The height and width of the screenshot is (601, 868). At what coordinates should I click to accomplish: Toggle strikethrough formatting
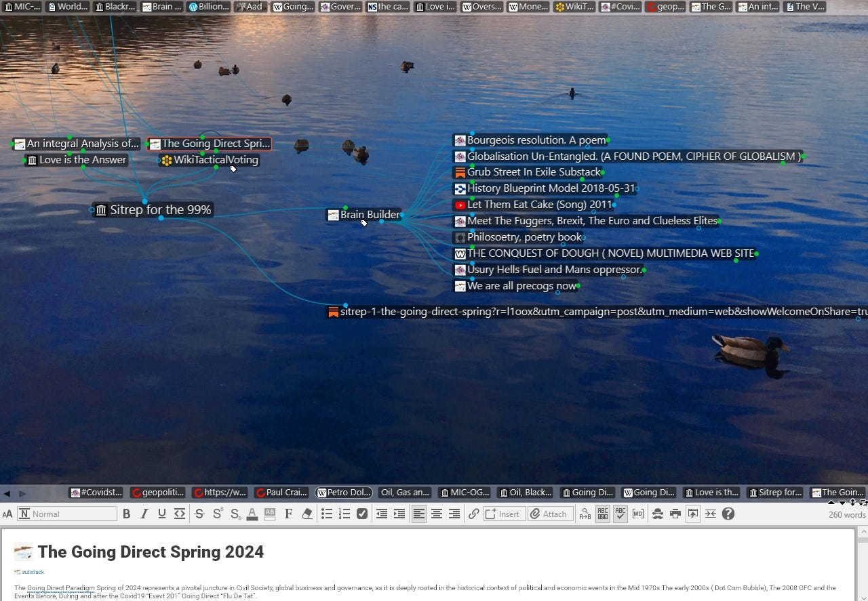199,514
